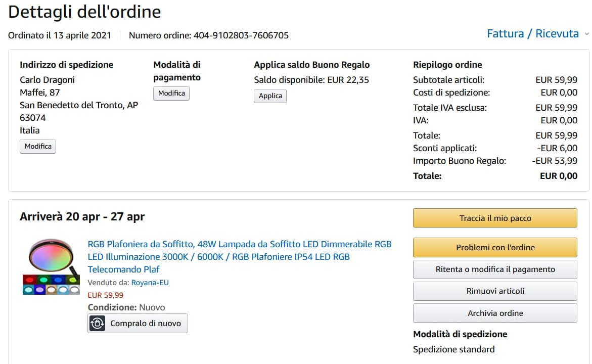Click the Saldo disponibile EUR 22,35 text
Image resolution: width=592 pixels, height=364 pixels.
pyautogui.click(x=311, y=80)
